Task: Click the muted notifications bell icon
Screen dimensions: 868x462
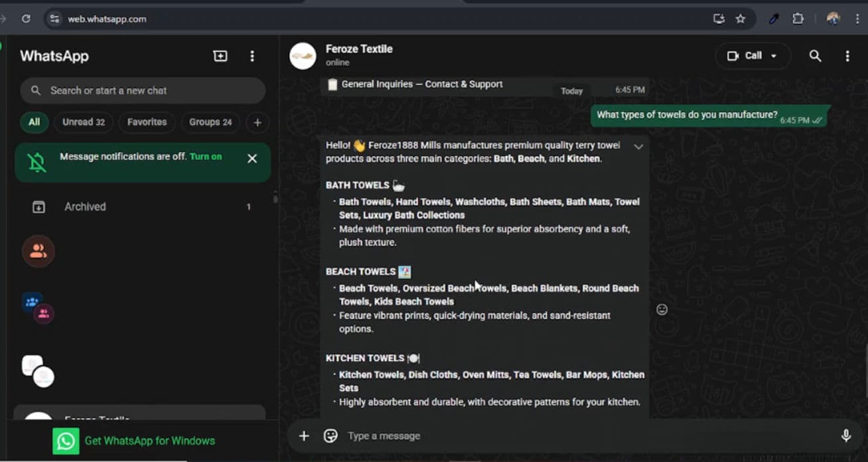Action: tap(38, 163)
